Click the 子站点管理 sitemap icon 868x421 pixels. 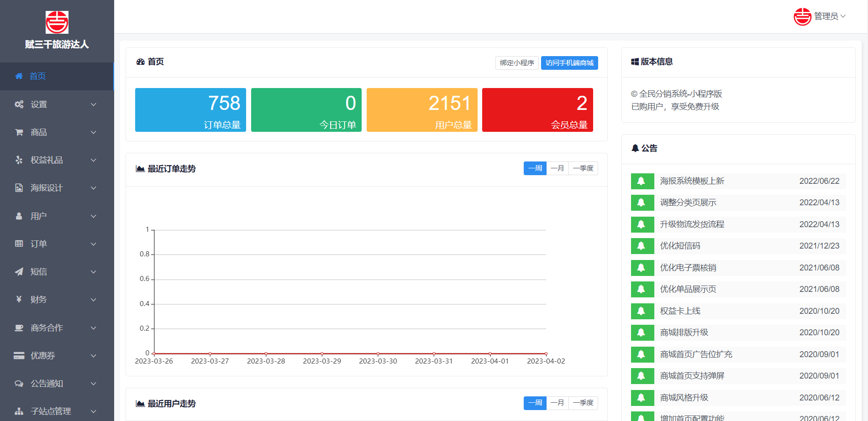(19, 411)
